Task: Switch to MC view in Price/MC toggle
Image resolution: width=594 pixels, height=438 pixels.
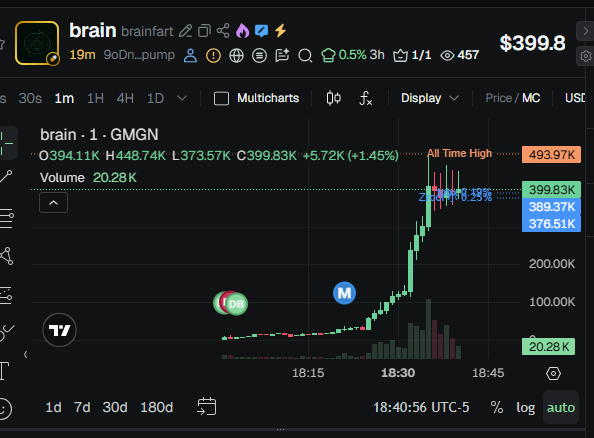Action: pyautogui.click(x=531, y=98)
